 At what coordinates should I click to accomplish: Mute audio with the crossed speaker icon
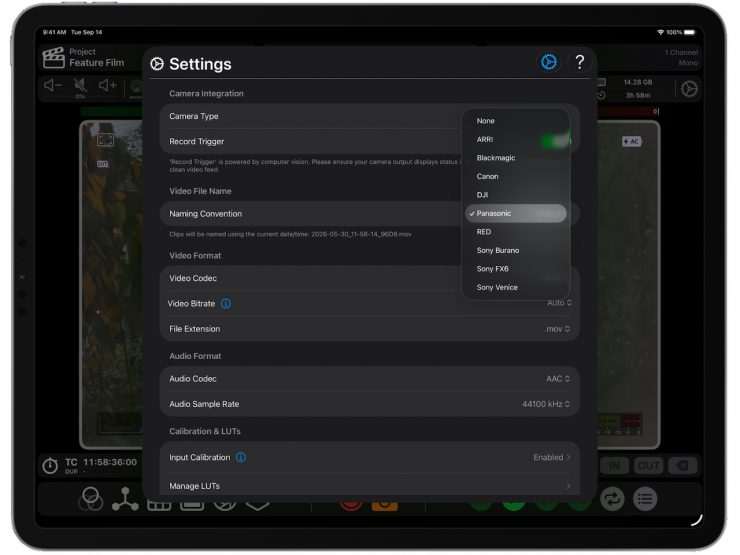coord(80,85)
